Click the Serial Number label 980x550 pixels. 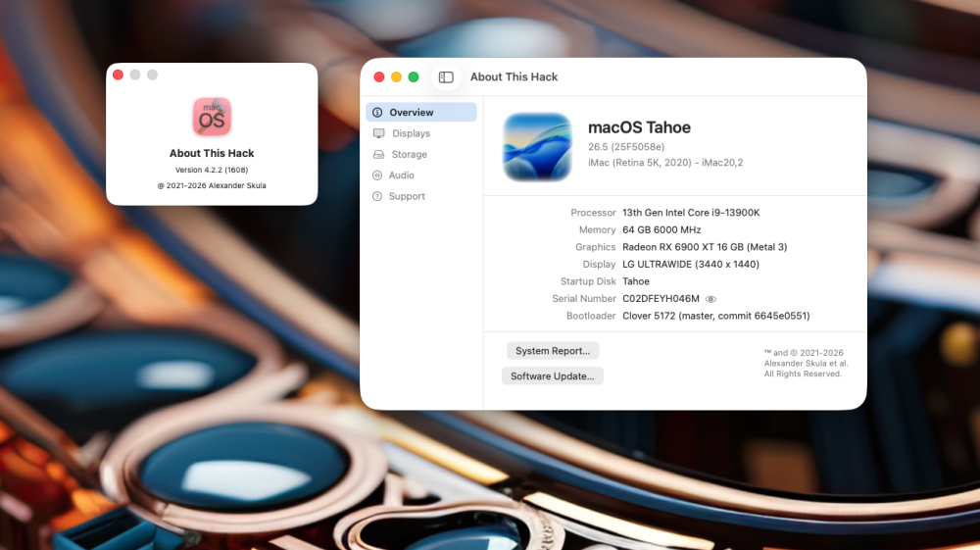[584, 299]
